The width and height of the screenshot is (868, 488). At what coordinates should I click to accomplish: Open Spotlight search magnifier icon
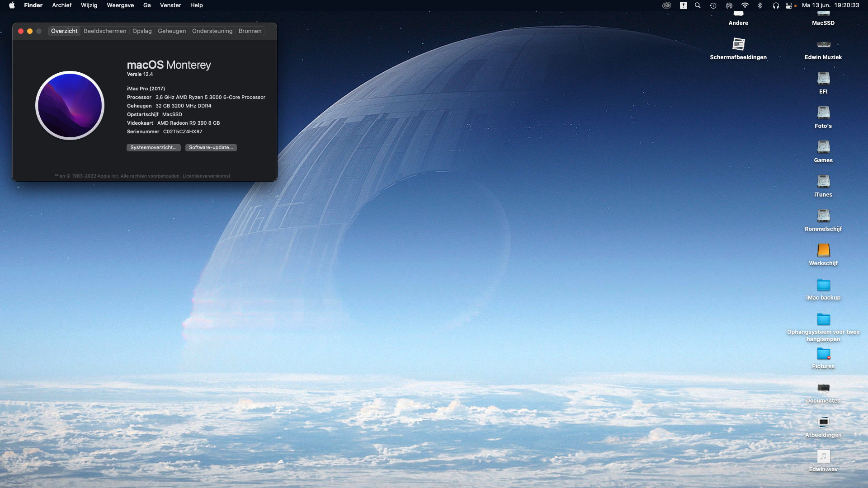pyautogui.click(x=698, y=5)
